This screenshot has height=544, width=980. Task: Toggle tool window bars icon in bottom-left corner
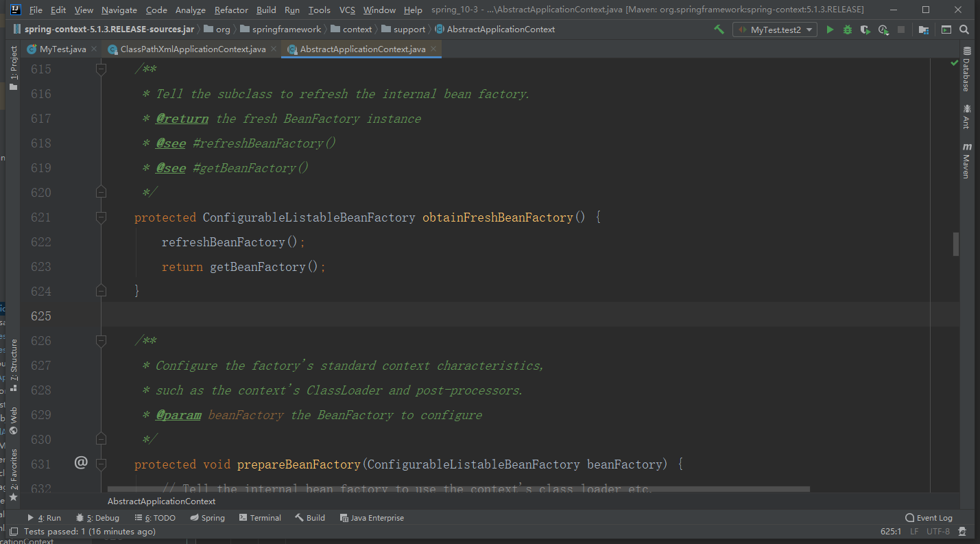coord(13,531)
